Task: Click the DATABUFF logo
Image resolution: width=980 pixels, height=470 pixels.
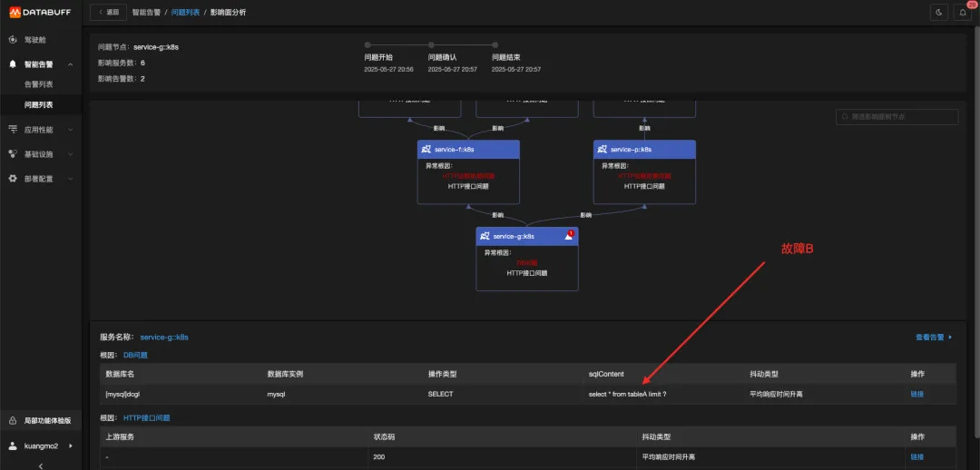Action: pos(41,12)
